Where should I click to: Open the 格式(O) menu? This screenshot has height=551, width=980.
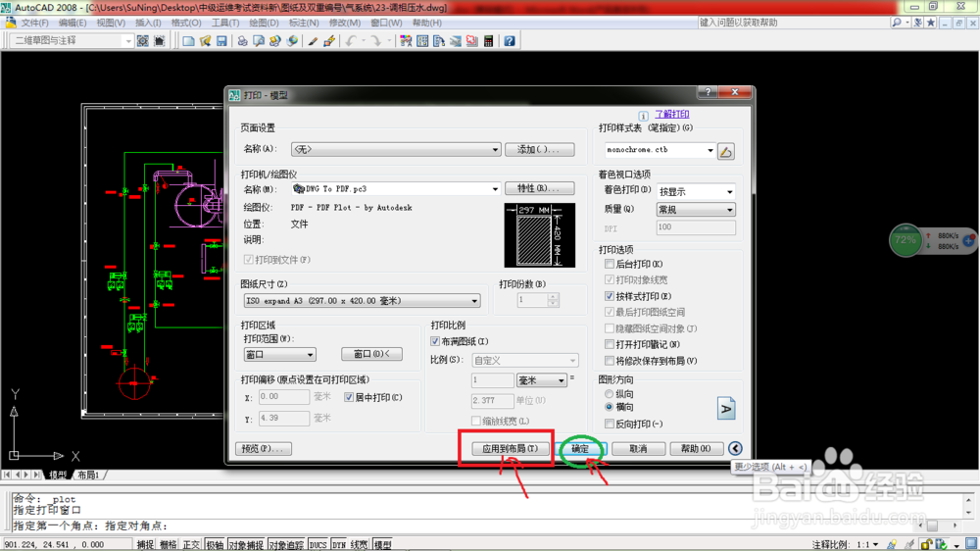(x=186, y=23)
